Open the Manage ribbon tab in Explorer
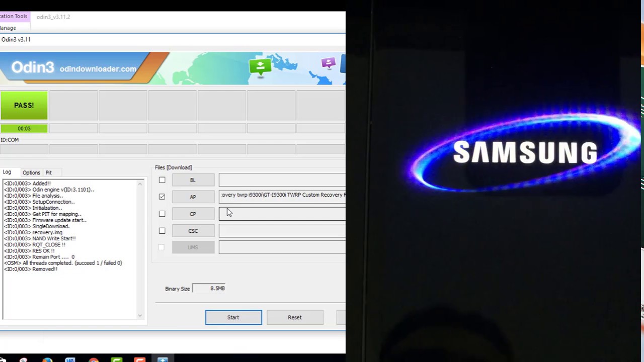This screenshot has height=362, width=644. (8, 28)
